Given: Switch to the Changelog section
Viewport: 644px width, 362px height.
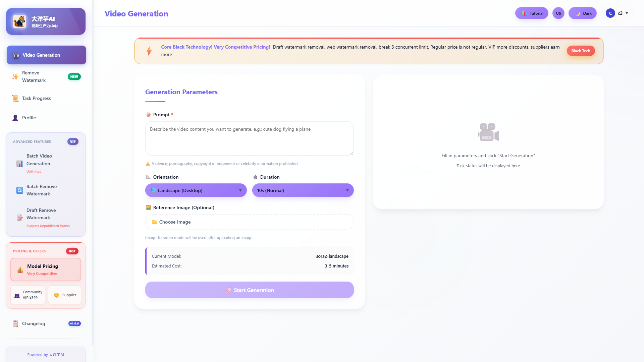Looking at the screenshot, I should [33, 323].
